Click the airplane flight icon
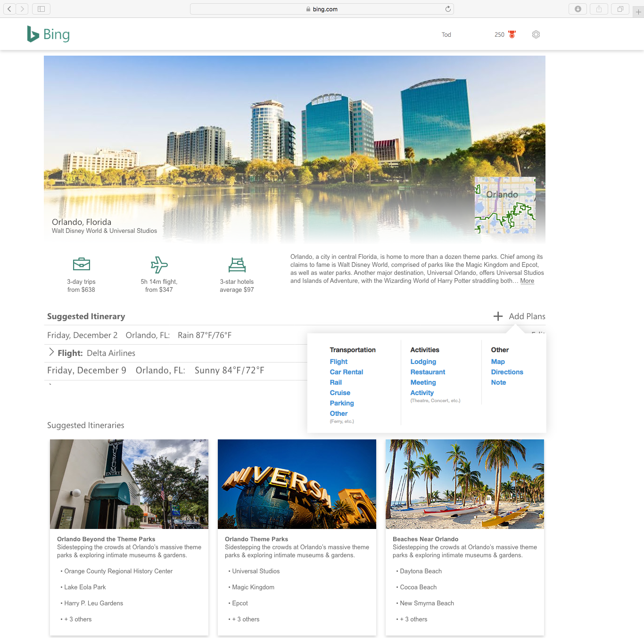Image resolution: width=644 pixels, height=644 pixels. [x=159, y=264]
